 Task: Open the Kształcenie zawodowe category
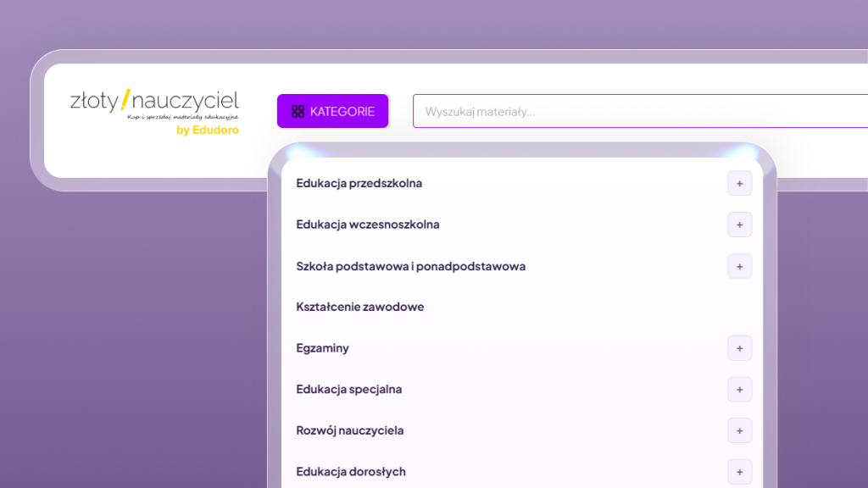click(x=359, y=307)
